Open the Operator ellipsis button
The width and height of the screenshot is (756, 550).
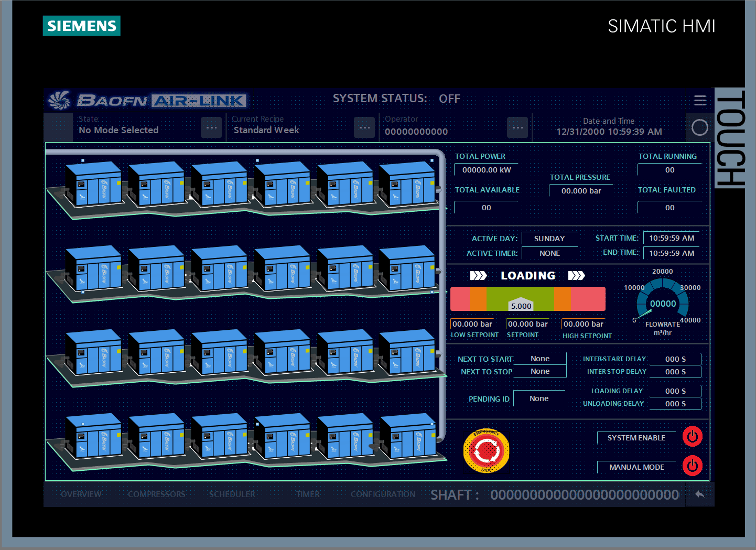[x=517, y=127]
